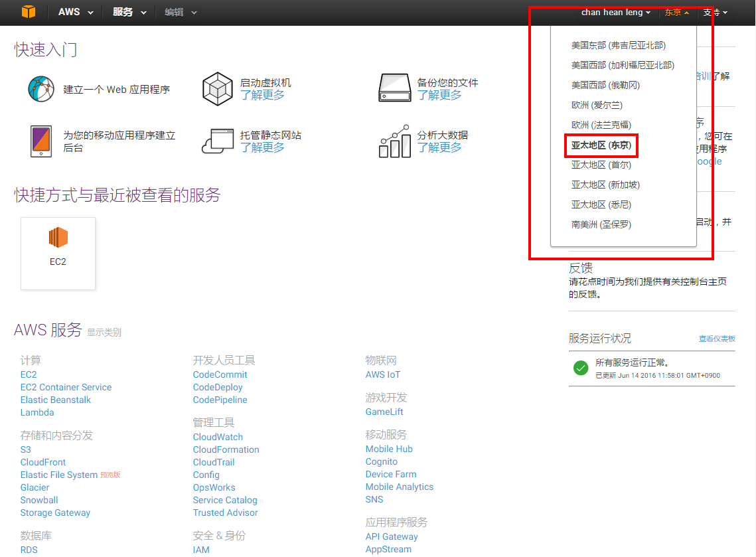Open Cognito service link
Viewport: 756px width, 557px height.
pyautogui.click(x=382, y=461)
